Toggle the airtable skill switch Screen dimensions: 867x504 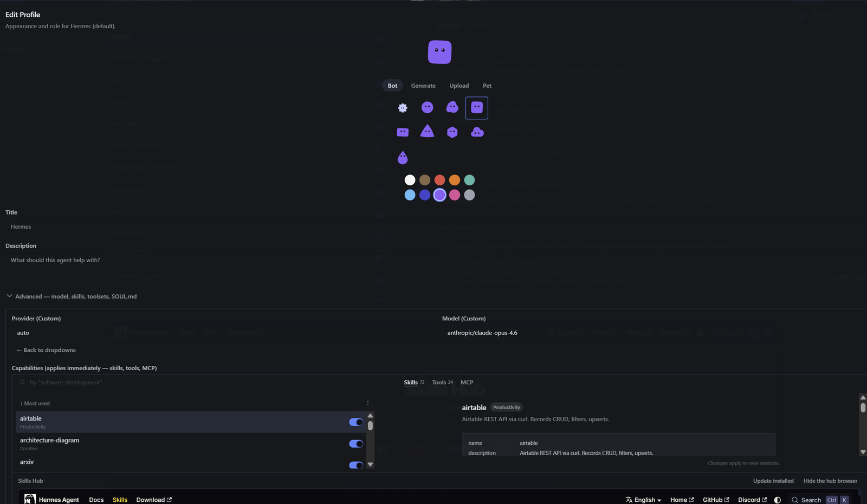[x=356, y=422]
